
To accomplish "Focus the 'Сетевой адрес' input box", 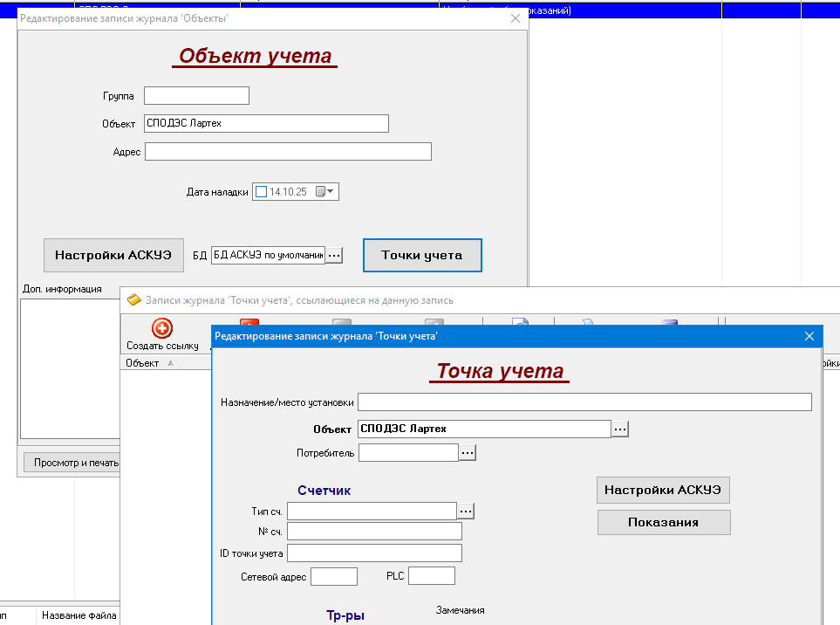I will (x=334, y=576).
